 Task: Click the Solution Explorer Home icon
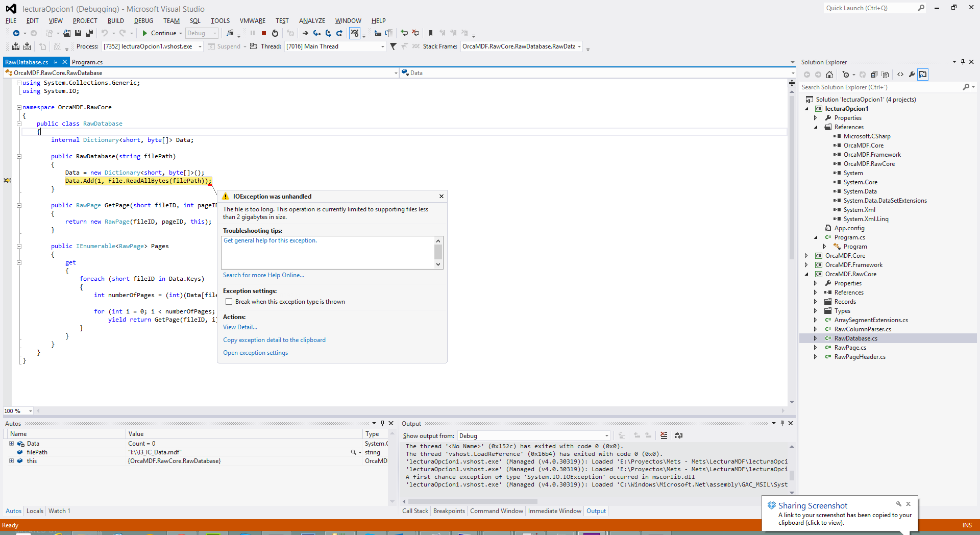829,75
